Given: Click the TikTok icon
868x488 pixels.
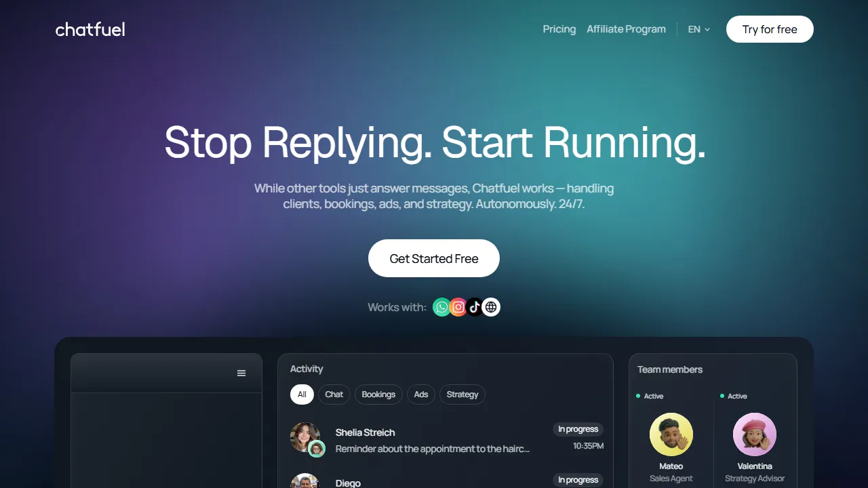Looking at the screenshot, I should coord(475,307).
